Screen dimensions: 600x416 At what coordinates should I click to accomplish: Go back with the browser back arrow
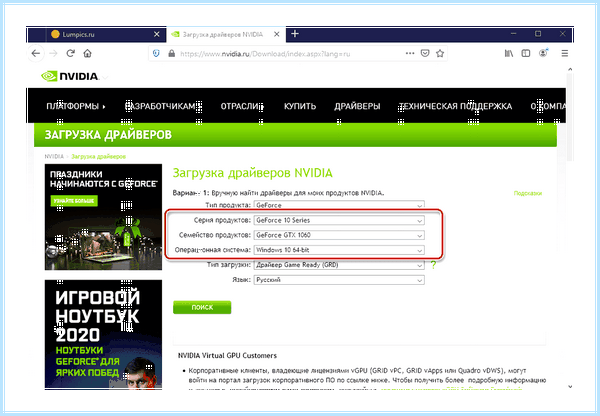pyautogui.click(x=36, y=53)
